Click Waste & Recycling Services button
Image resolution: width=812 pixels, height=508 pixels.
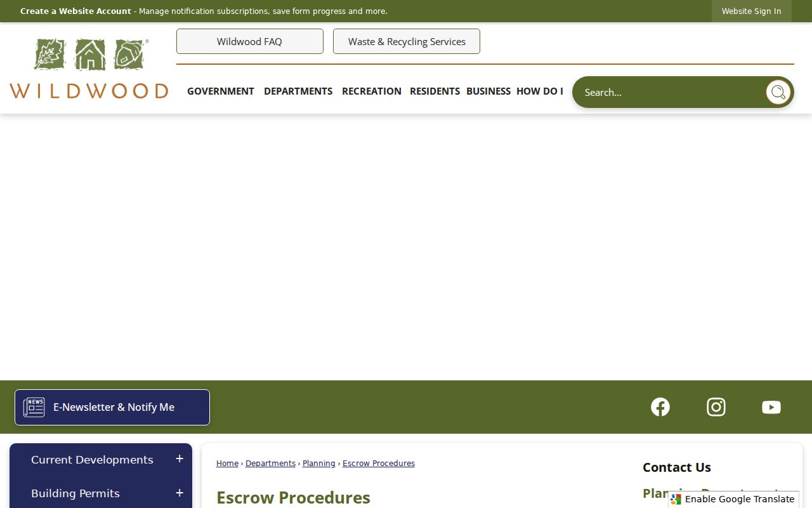pyautogui.click(x=407, y=41)
